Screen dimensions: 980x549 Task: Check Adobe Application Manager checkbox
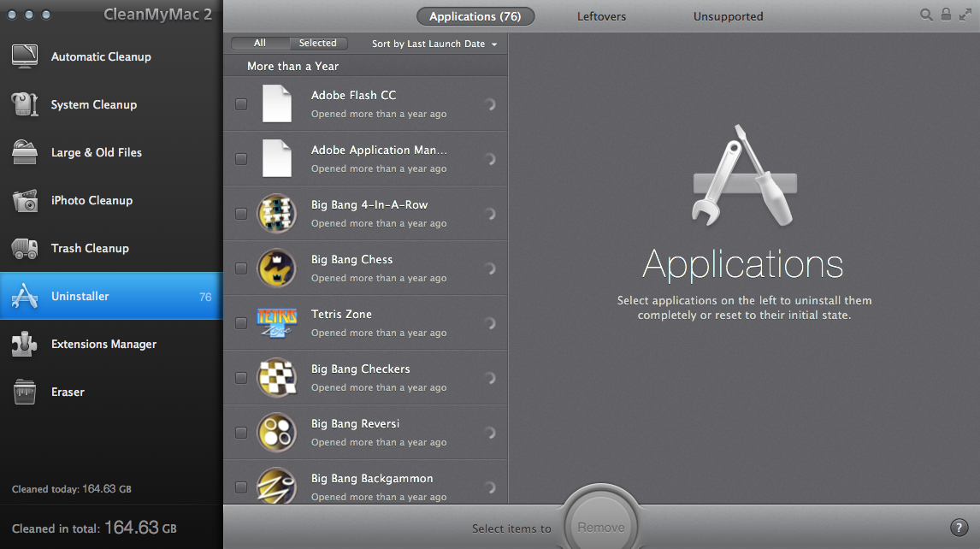pos(241,159)
